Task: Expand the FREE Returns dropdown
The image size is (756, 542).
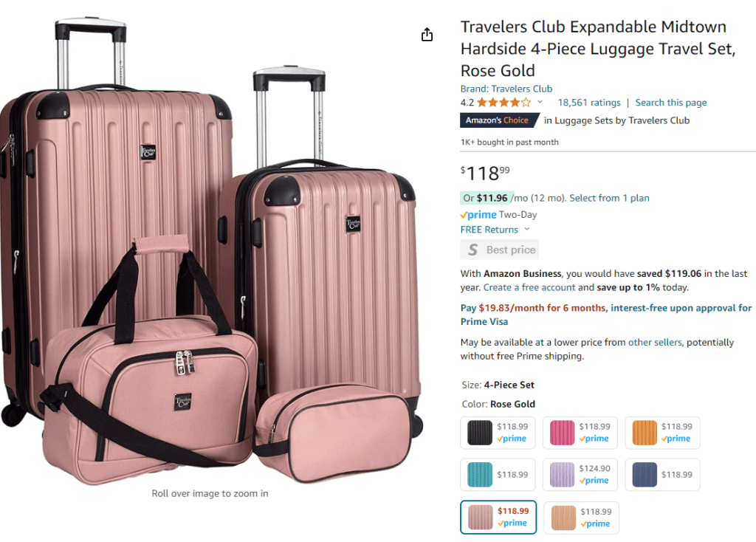Action: [x=526, y=230]
